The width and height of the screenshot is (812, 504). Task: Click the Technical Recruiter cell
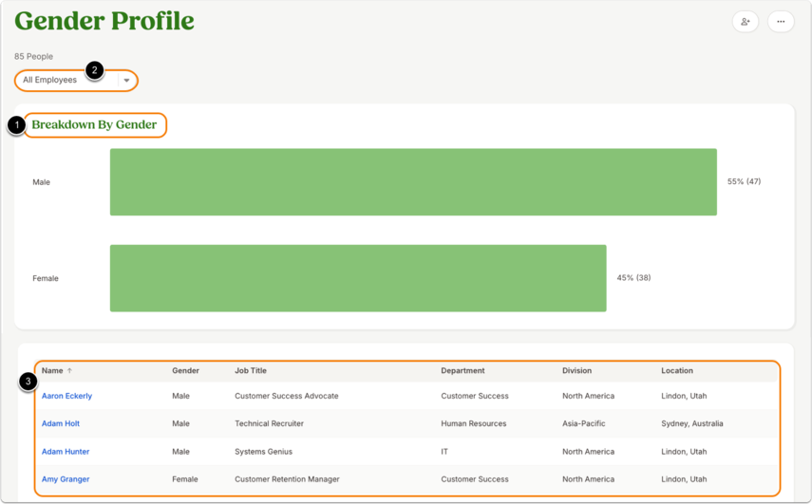point(270,423)
